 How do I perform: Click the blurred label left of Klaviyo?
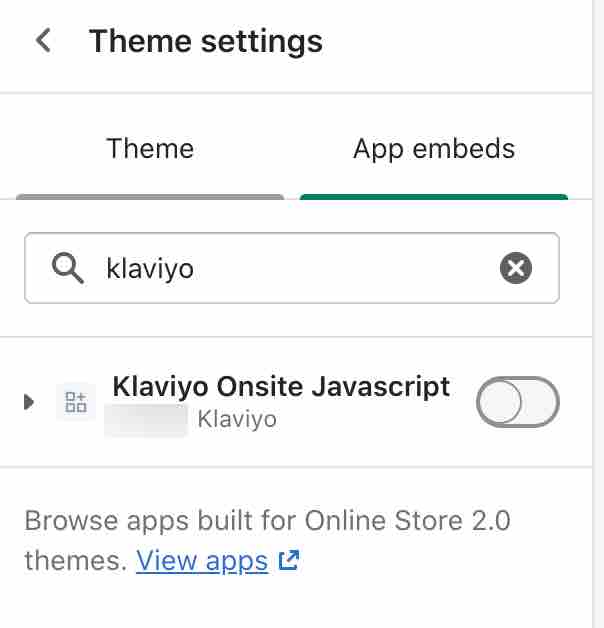click(x=146, y=420)
